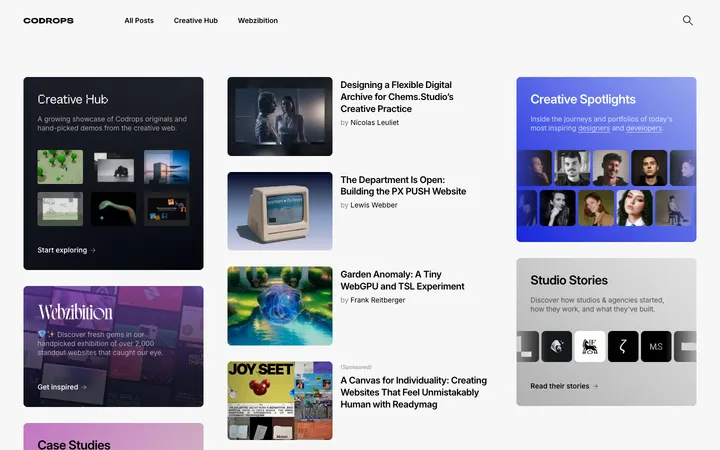Open the JOY SEET Readymag thumbnail
This screenshot has height=450, width=720.
point(280,400)
